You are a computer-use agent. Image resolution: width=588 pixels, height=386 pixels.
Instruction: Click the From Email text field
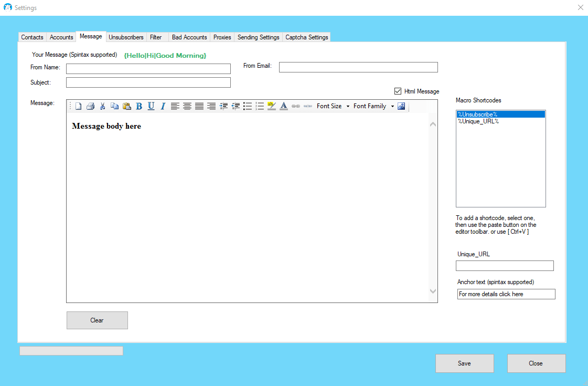(358, 67)
